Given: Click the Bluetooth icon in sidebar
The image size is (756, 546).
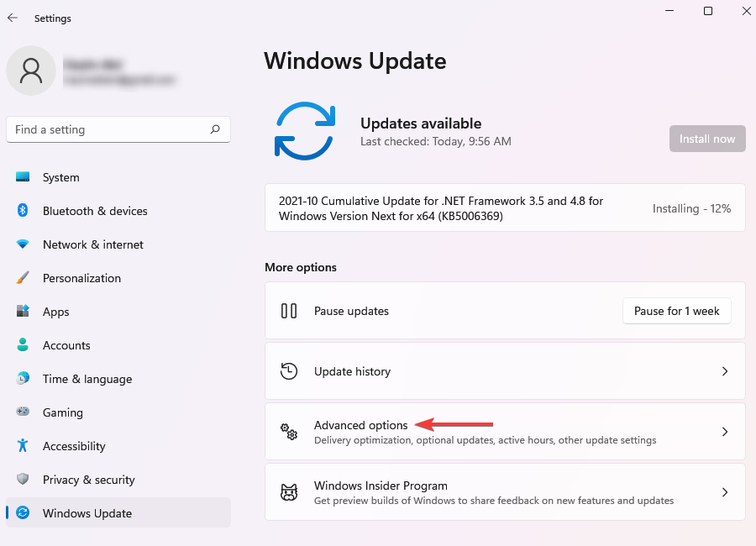Looking at the screenshot, I should pos(23,210).
